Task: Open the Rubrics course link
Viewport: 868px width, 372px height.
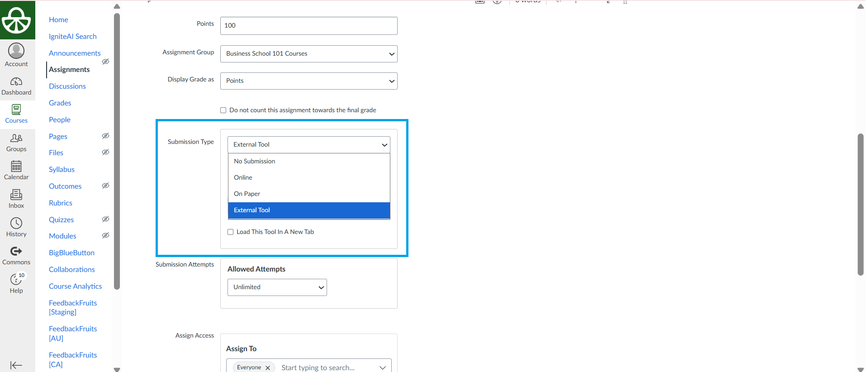Action: [x=61, y=203]
